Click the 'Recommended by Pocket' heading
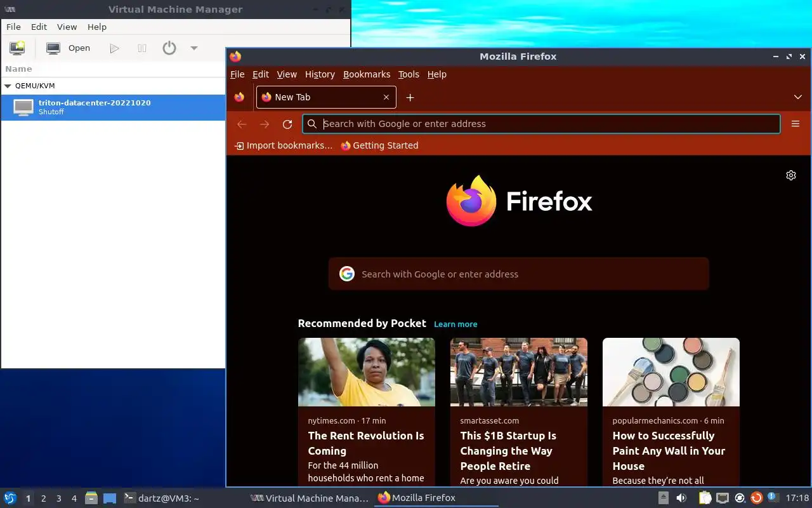Screen dimensions: 812x508 click(x=362, y=323)
